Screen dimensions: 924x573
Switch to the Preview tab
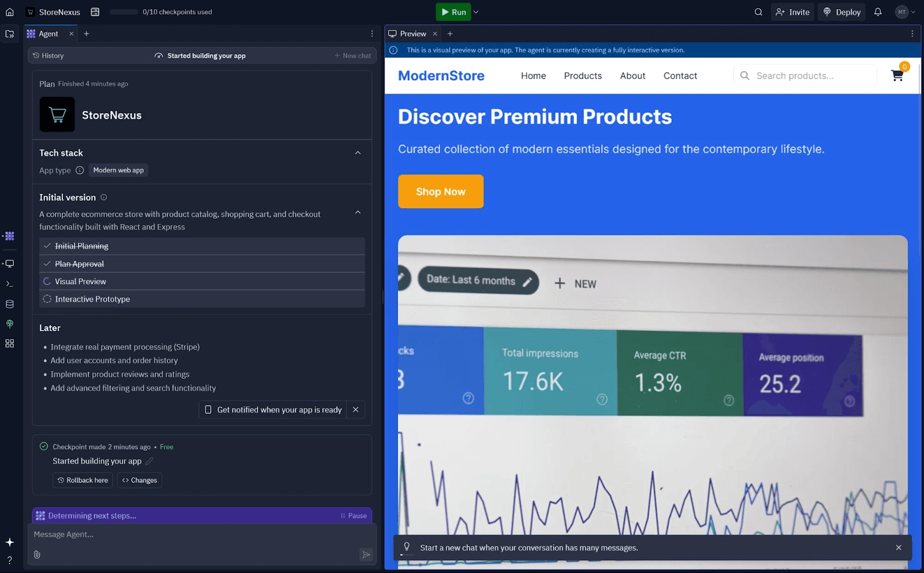point(412,34)
